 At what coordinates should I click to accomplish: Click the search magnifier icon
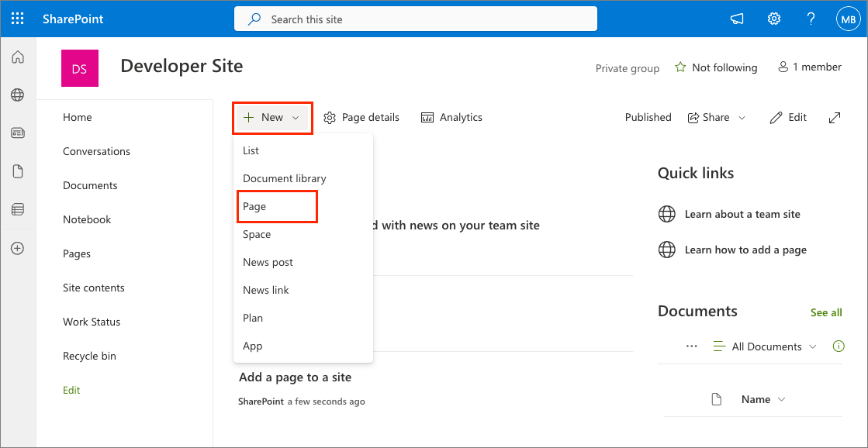click(x=254, y=19)
